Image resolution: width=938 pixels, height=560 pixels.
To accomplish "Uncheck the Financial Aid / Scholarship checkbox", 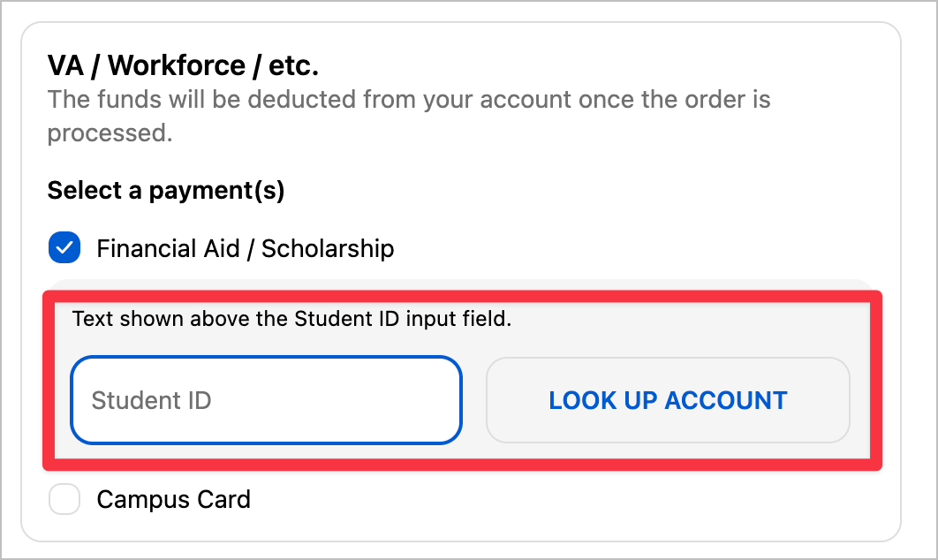I will (x=64, y=247).
